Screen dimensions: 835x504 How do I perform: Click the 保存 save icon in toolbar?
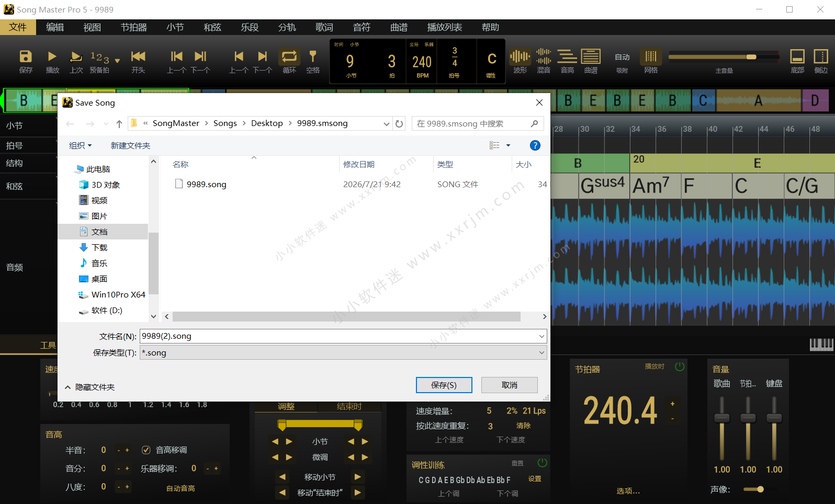[x=25, y=56]
